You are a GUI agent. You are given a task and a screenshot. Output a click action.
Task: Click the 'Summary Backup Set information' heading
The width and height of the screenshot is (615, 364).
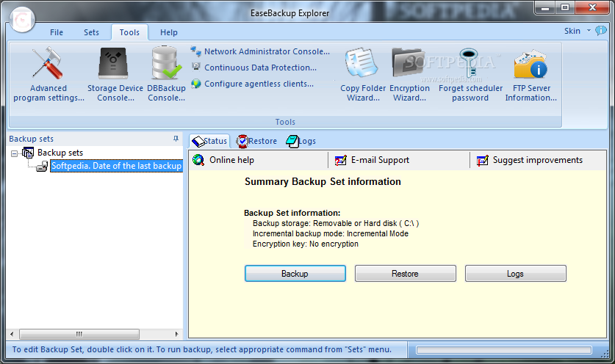323,181
